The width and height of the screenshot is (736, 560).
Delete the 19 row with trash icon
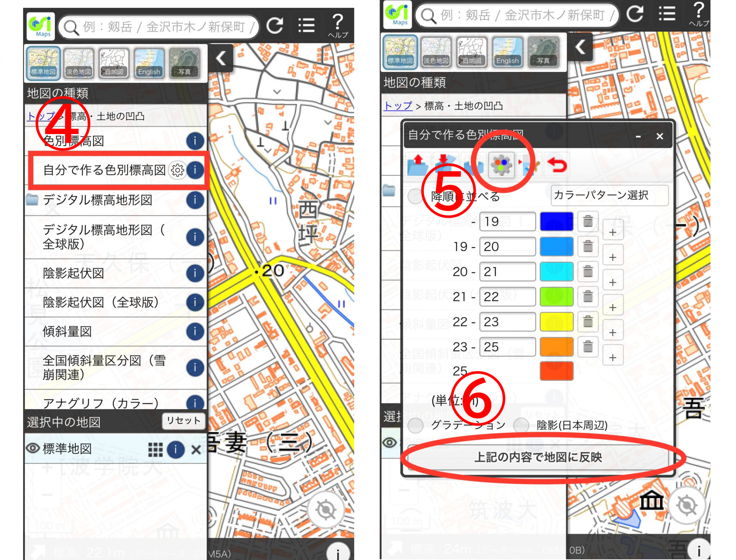588,221
